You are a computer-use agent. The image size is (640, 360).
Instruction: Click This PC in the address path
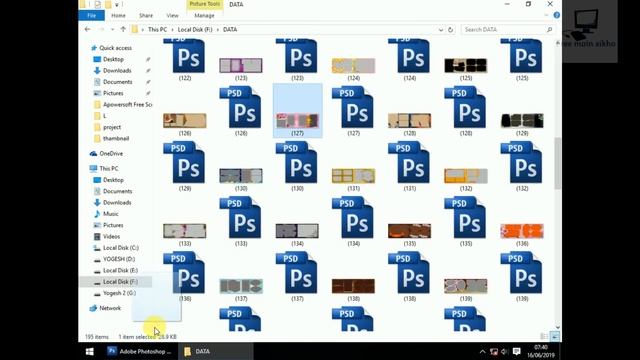pyautogui.click(x=157, y=29)
